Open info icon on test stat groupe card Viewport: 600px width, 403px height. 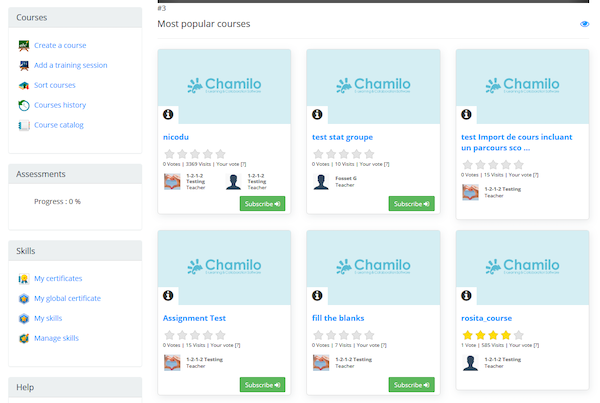click(x=317, y=114)
